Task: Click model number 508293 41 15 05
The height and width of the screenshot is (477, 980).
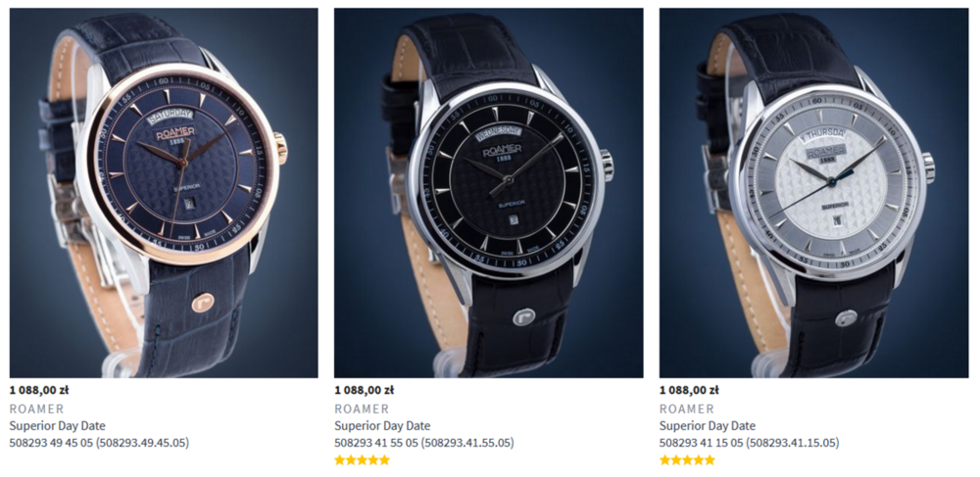Action: 749,443
